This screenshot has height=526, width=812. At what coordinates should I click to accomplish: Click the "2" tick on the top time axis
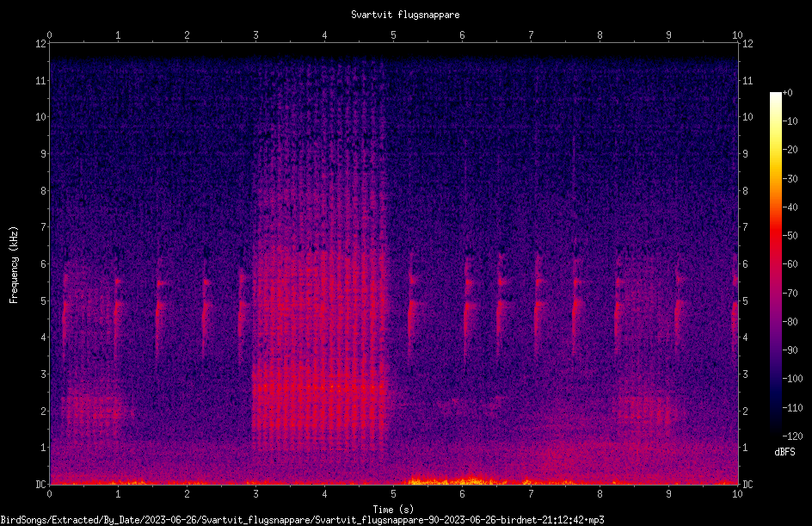[187, 35]
